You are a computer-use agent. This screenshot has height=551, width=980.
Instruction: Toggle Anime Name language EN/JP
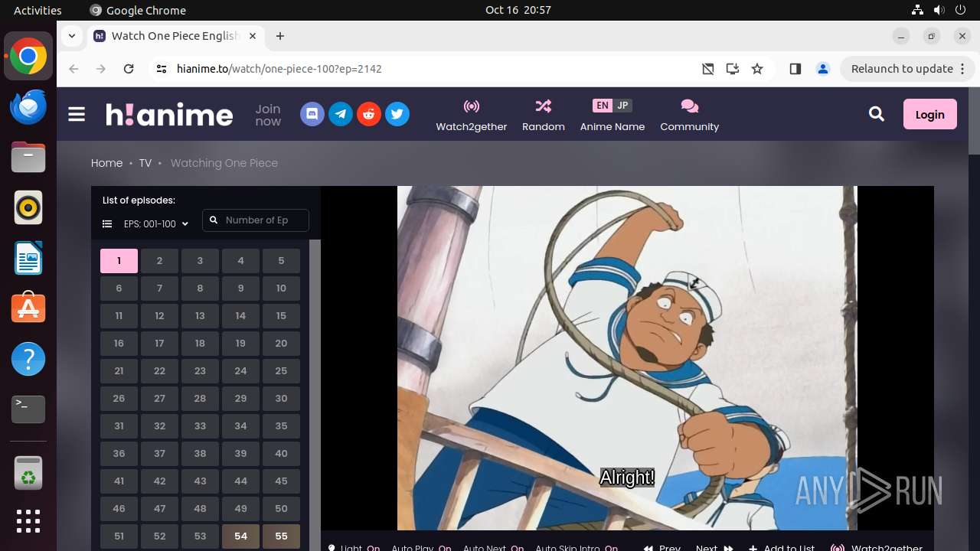click(612, 106)
